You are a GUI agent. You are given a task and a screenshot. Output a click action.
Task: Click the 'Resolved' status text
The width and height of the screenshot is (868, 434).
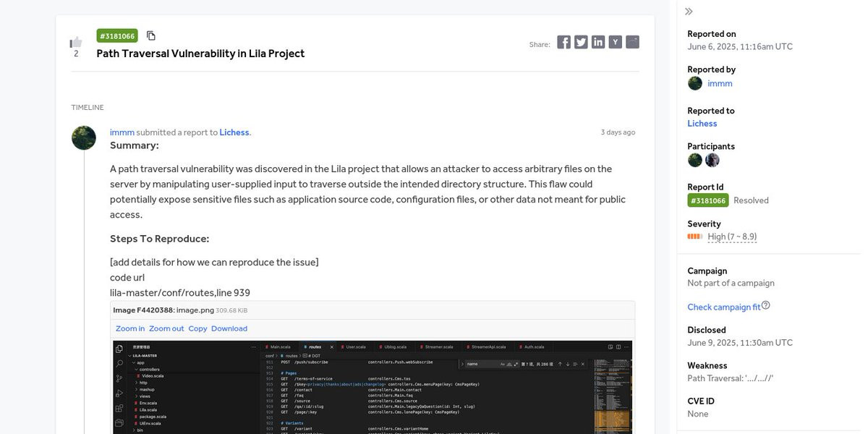point(751,200)
